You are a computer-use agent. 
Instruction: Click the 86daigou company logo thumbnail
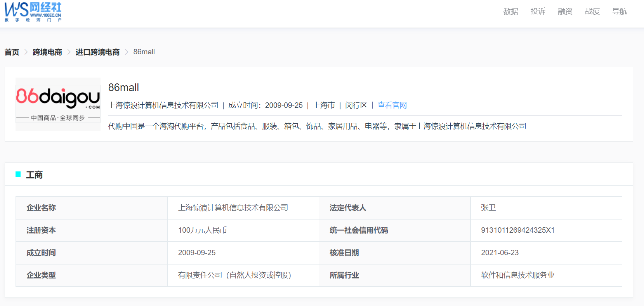coord(58,104)
